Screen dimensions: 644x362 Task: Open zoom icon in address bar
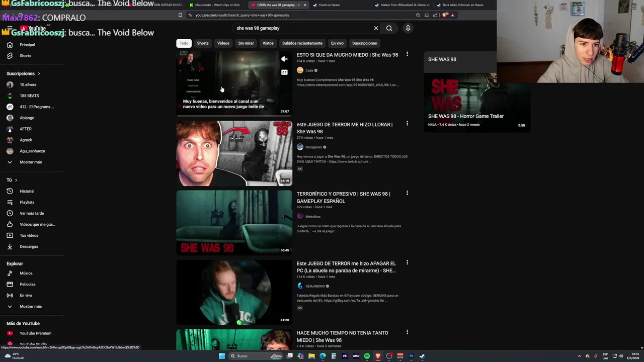click(418, 15)
